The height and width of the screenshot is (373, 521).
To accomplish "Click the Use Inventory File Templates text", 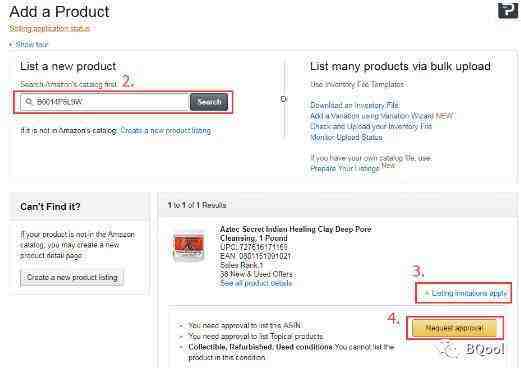I will click(x=358, y=84).
